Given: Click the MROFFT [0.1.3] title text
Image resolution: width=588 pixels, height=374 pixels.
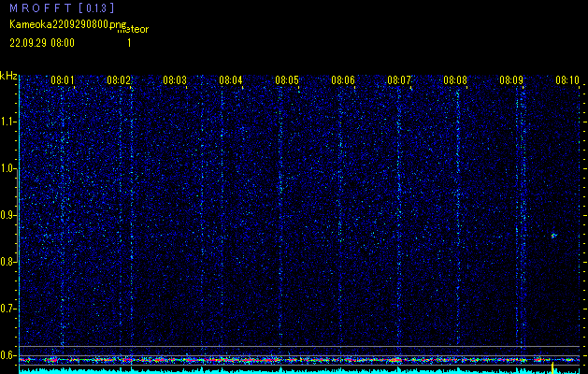Looking at the screenshot, I should coord(63,7).
